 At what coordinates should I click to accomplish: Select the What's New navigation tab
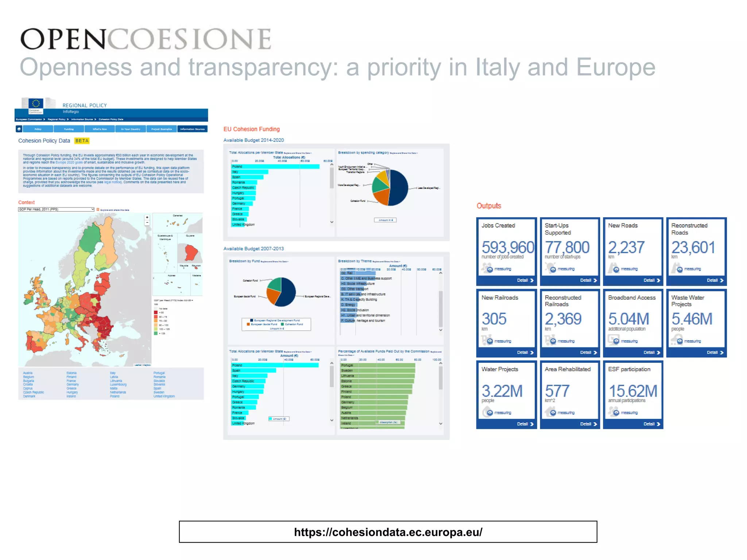[x=100, y=129]
